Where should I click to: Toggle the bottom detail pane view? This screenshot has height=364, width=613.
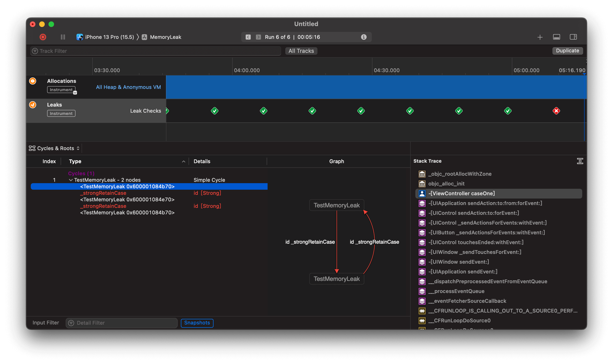556,37
